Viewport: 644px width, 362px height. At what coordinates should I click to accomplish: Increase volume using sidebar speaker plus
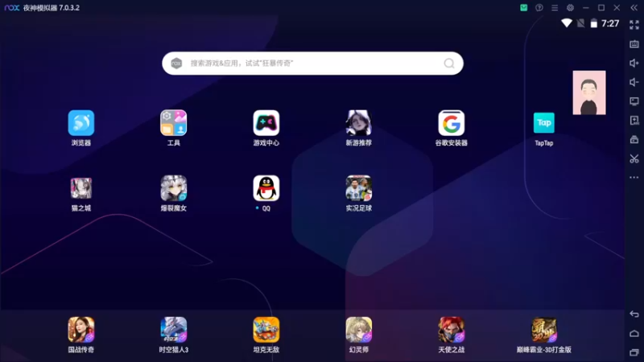pos(634,63)
